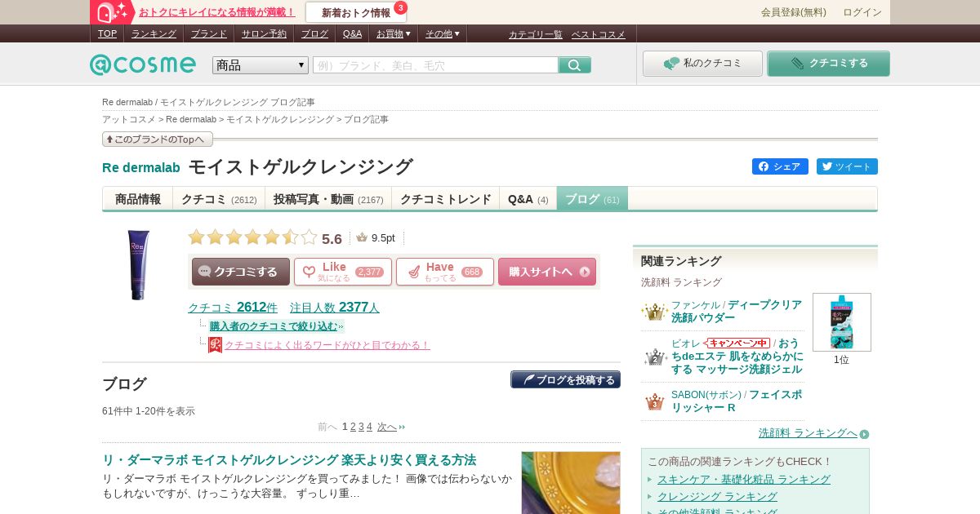Click the second-place crown ranking icon
980x514 pixels.
coord(654,357)
